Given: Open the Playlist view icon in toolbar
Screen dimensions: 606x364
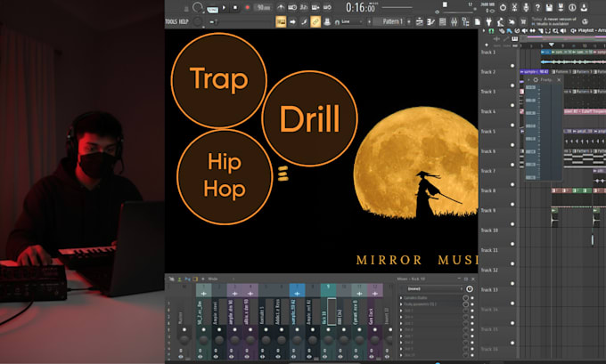Looking at the screenshot, I should (x=420, y=22).
